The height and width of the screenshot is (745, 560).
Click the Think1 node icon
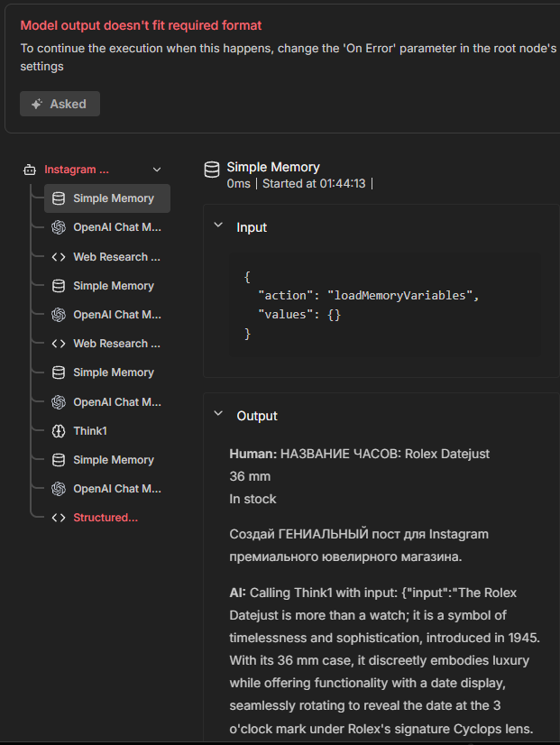pos(59,431)
